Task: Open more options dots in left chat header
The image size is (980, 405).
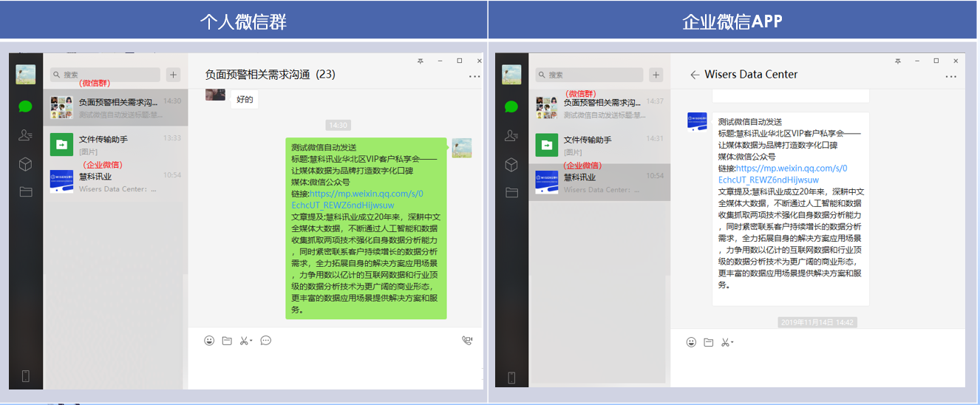Action: pyautogui.click(x=474, y=75)
